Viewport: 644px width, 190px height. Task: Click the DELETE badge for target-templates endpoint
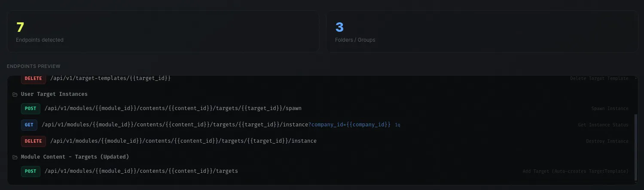click(34, 79)
